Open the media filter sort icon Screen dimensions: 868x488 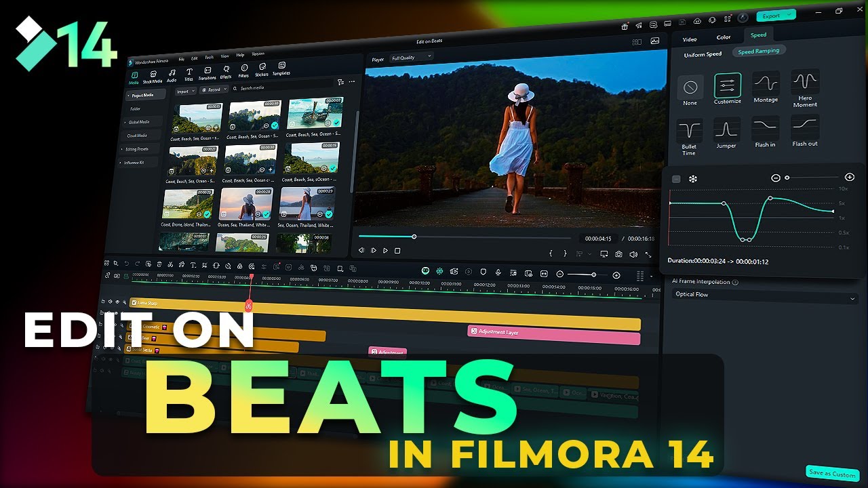click(x=340, y=82)
